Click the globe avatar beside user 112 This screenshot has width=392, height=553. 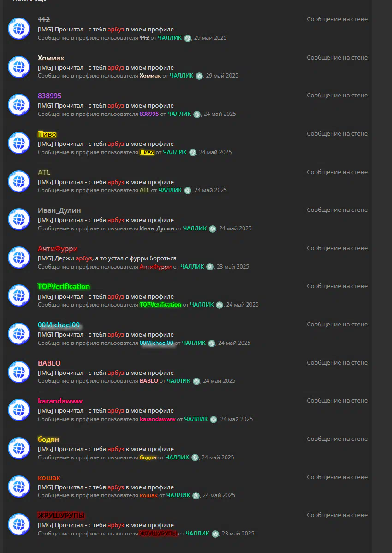(18, 29)
